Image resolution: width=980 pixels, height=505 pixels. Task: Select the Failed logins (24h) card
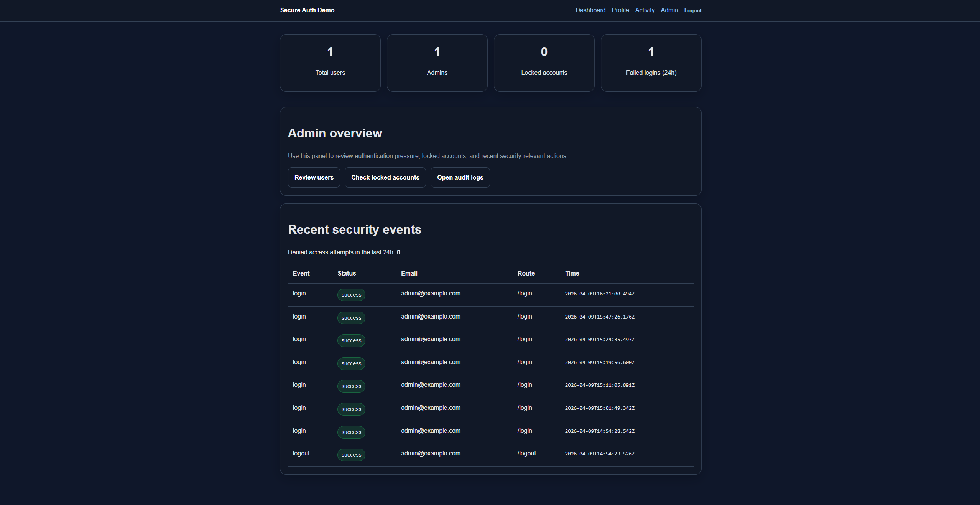(x=651, y=63)
